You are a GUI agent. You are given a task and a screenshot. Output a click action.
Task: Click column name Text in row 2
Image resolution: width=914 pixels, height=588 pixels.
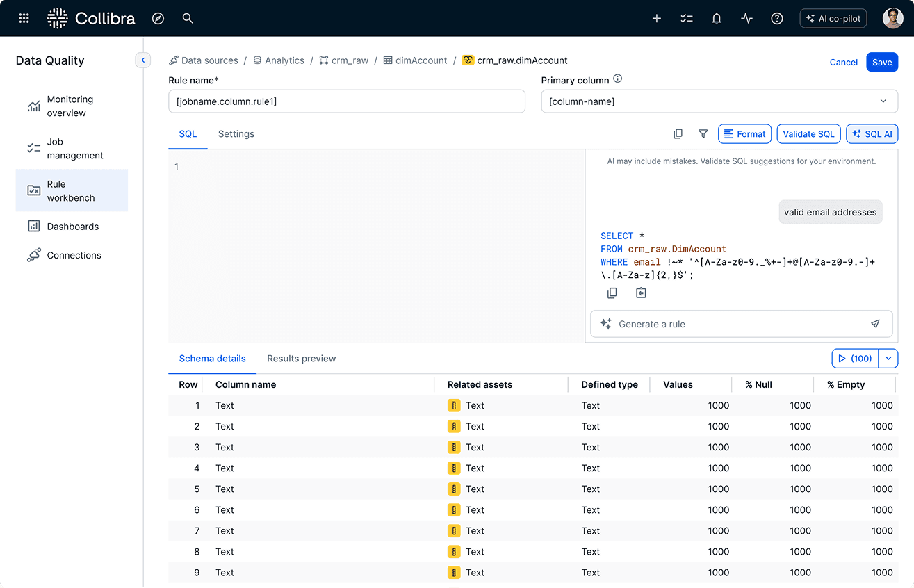[225, 426]
